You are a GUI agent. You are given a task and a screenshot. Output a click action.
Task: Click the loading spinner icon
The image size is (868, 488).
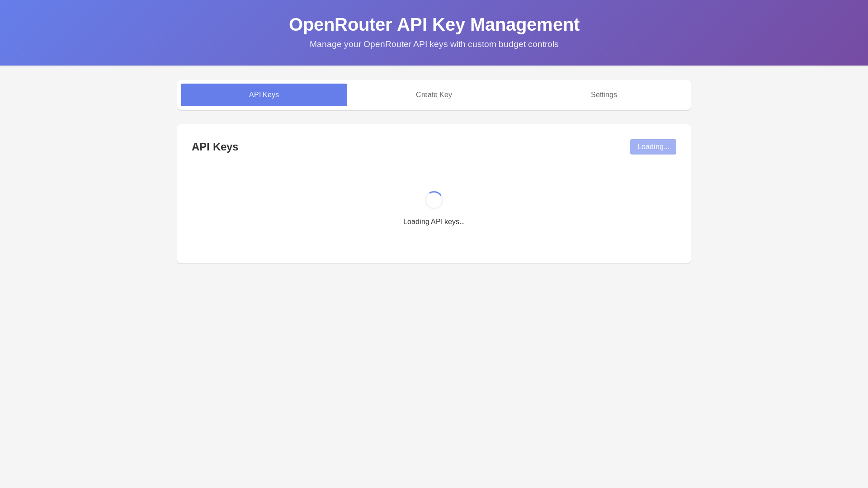434,200
